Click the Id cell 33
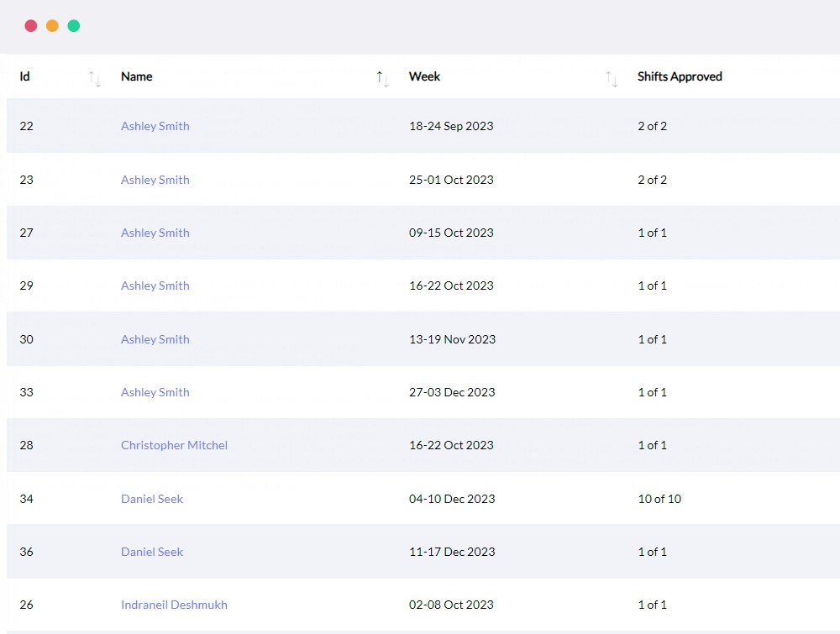This screenshot has width=840, height=634. click(26, 392)
